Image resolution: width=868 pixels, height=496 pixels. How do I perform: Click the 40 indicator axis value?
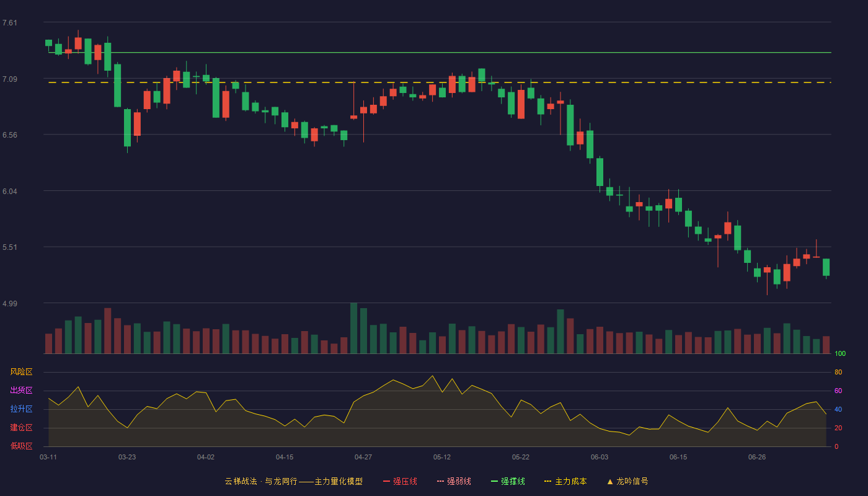point(838,409)
